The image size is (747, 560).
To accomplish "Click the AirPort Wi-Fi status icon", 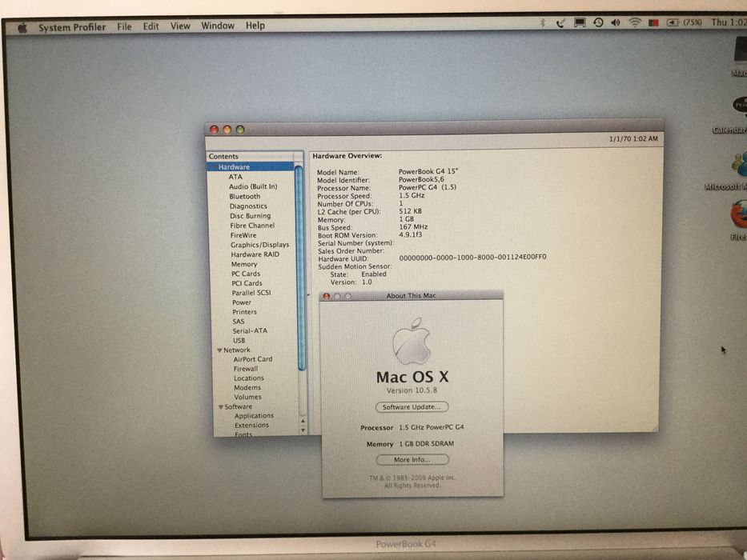I will click(635, 22).
